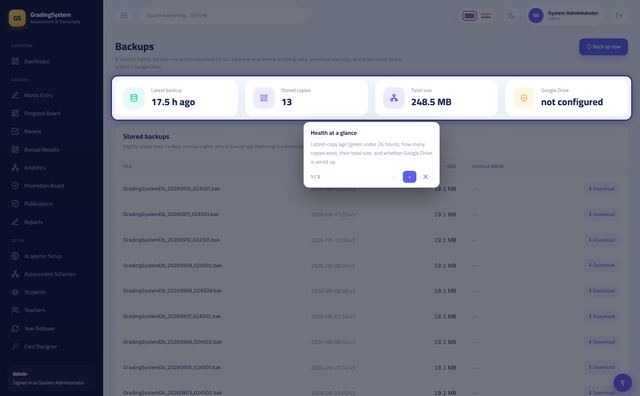Click the Stored copies card icon
This screenshot has width=640, height=396.
(x=264, y=98)
